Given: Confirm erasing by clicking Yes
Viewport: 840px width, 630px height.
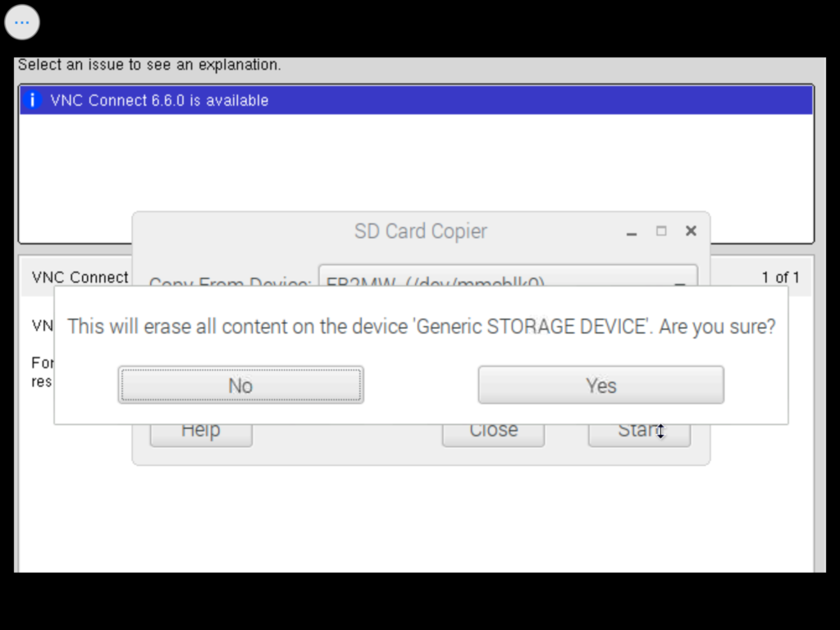Looking at the screenshot, I should pos(600,386).
